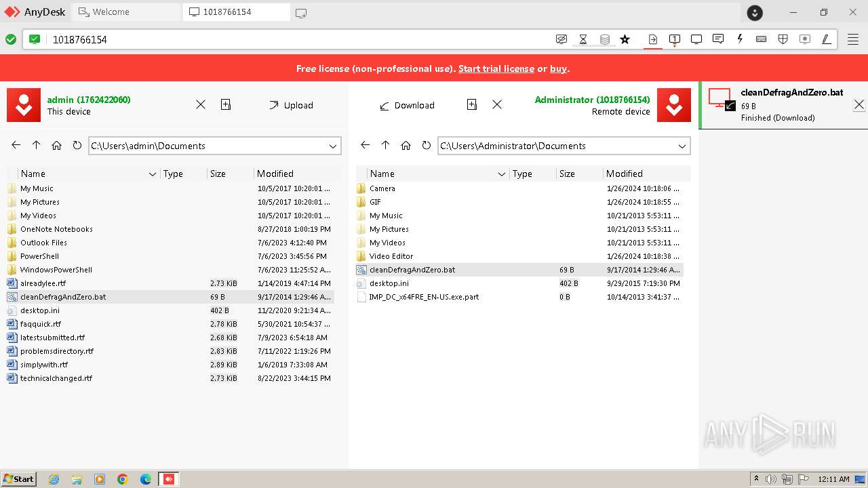
Task: Go to the home folder in the remote pane
Action: (406, 145)
